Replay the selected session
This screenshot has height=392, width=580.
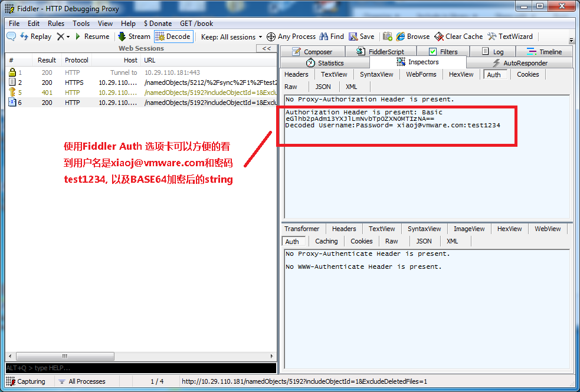[35, 36]
